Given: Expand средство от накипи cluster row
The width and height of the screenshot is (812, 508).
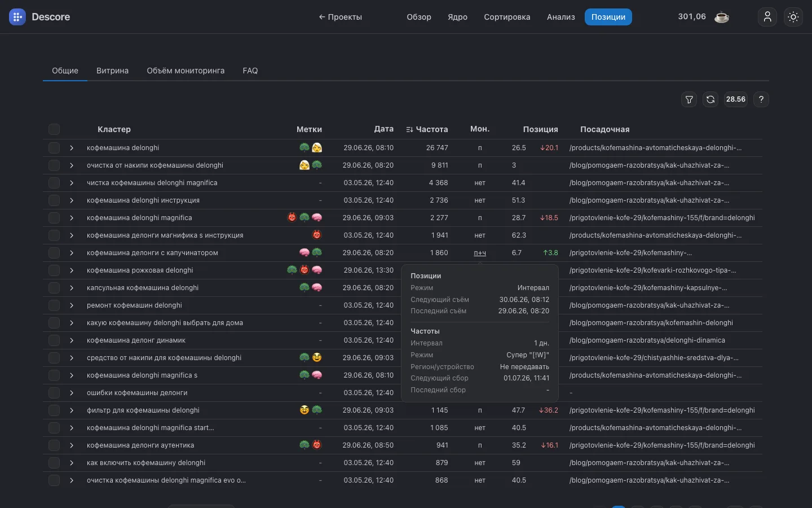Looking at the screenshot, I should (72, 358).
